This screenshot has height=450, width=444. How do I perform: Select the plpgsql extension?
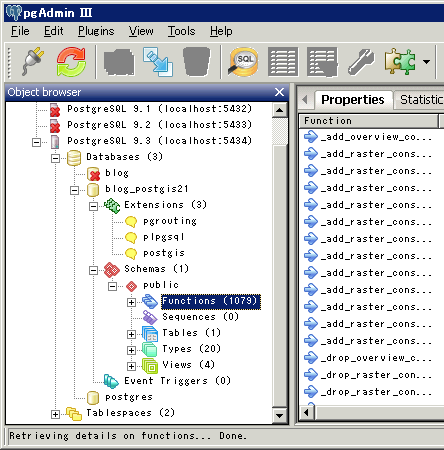tap(163, 237)
